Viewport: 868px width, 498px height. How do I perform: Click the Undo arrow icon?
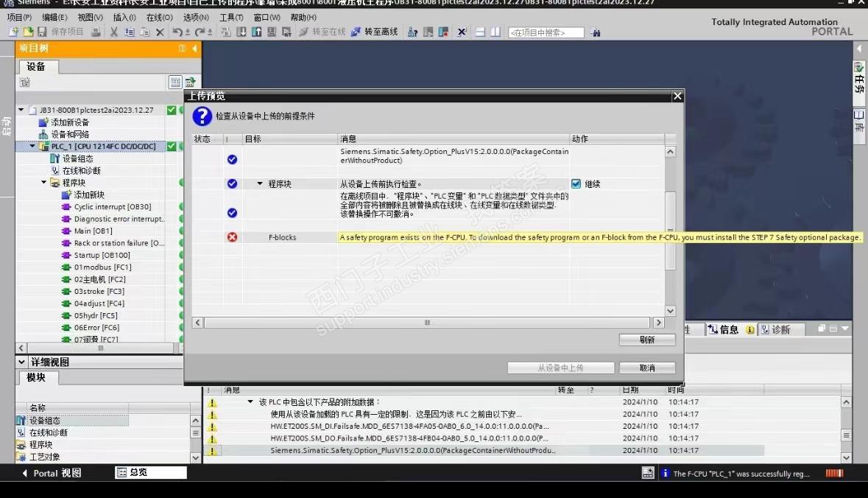(x=177, y=32)
